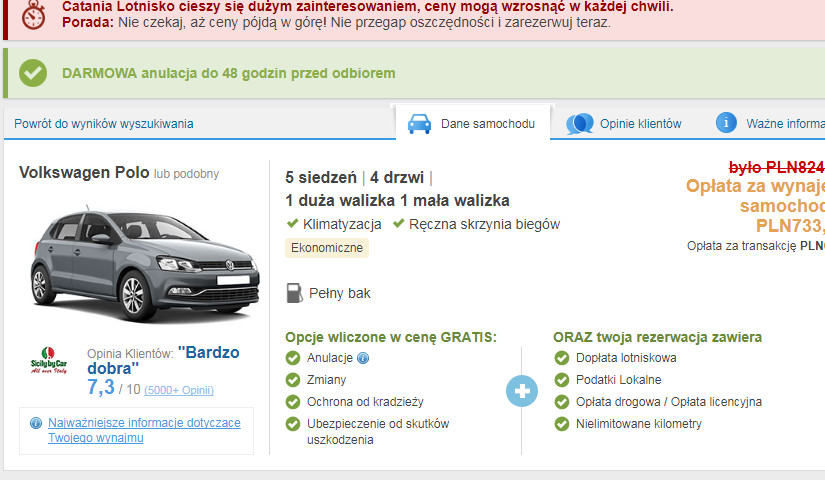
Task: Click the green check icon beside Podatki Lokalne
Action: (561, 379)
